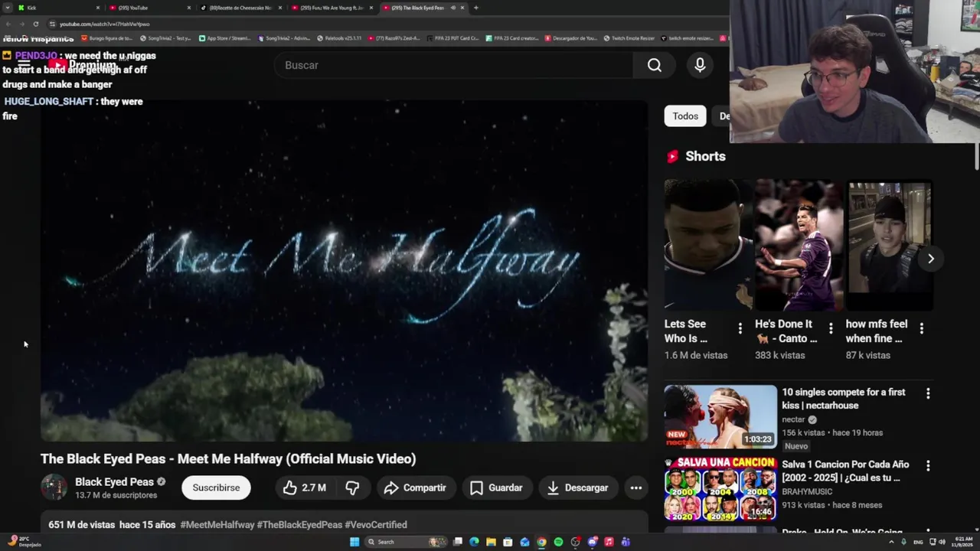The height and width of the screenshot is (551, 980).
Task: Open the Black Eyed Peas channel name link
Action: pyautogui.click(x=114, y=481)
